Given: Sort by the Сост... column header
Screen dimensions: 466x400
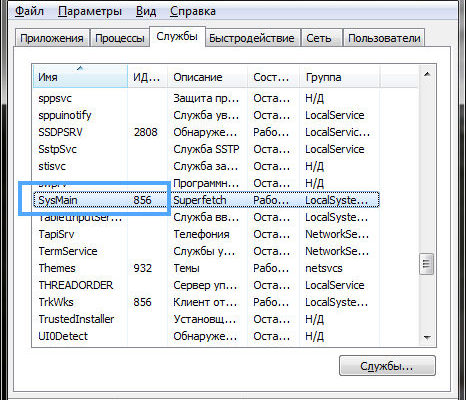Looking at the screenshot, I should [273, 77].
